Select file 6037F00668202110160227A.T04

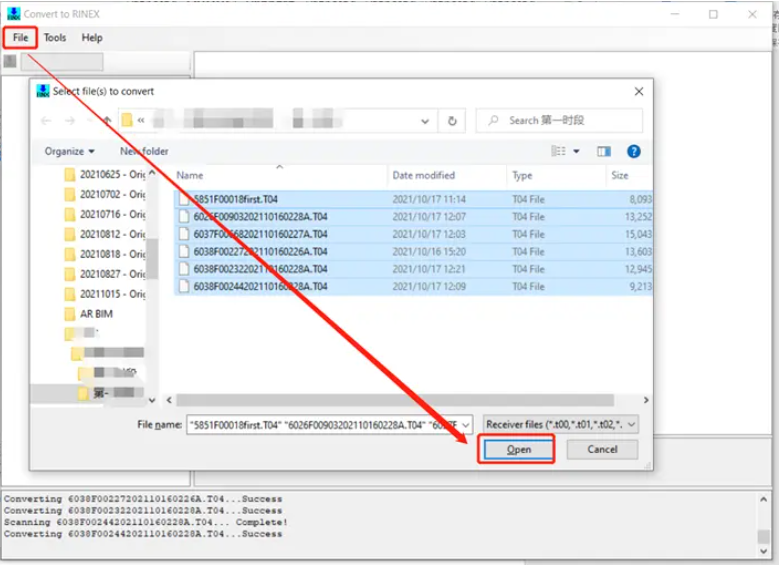click(x=413, y=234)
